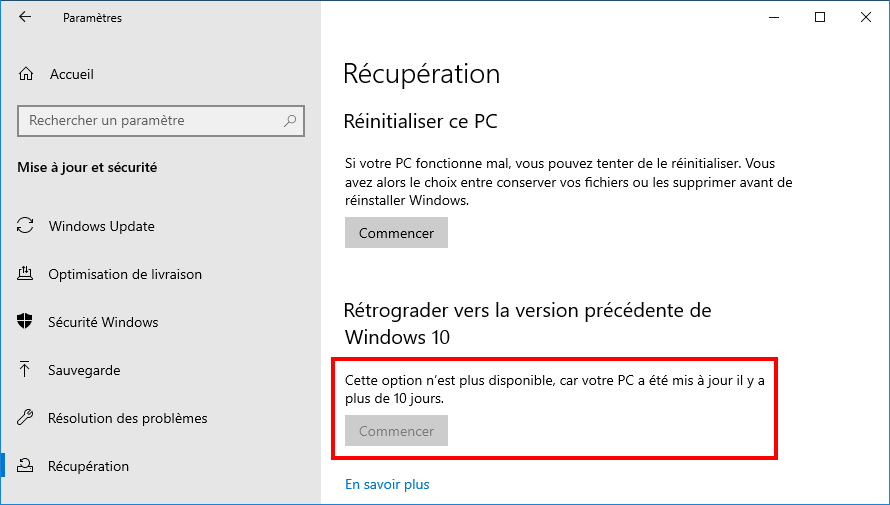Image resolution: width=890 pixels, height=505 pixels.
Task: Click the Récupération sidebar icon
Action: (x=25, y=466)
